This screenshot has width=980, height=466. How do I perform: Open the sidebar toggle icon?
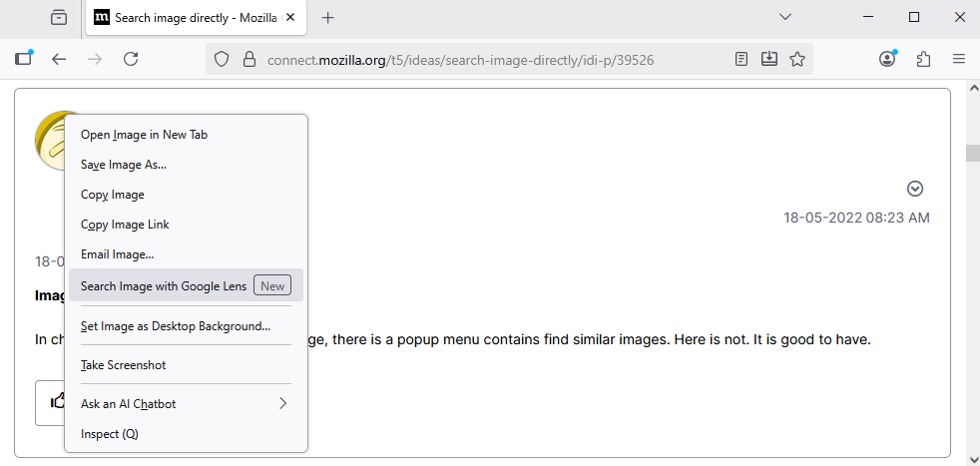point(24,59)
